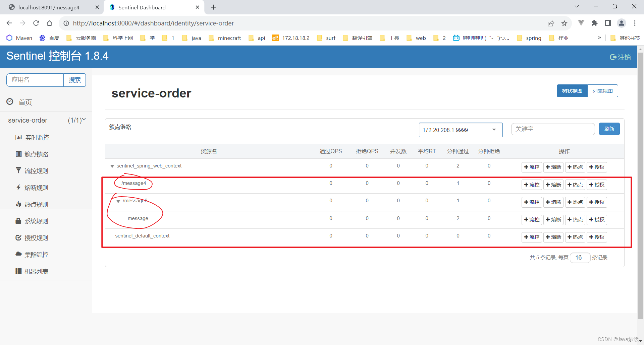The width and height of the screenshot is (644, 345).
Task: Click the 搜索 search button
Action: [75, 80]
